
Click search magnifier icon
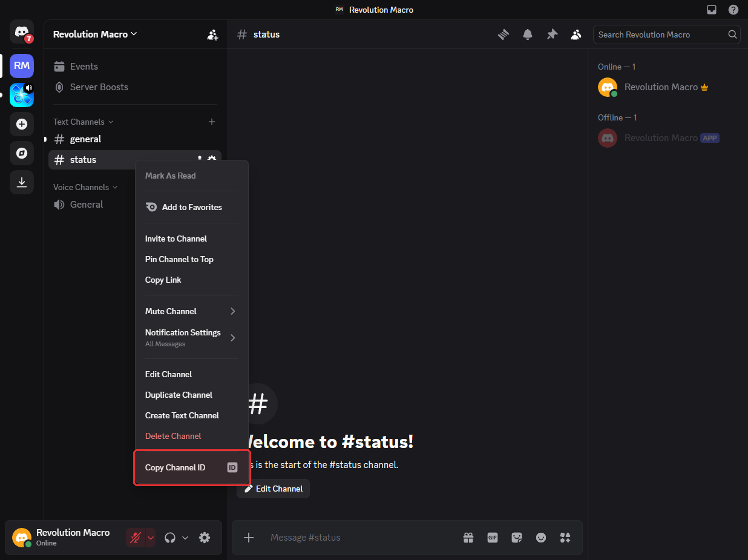pos(732,35)
